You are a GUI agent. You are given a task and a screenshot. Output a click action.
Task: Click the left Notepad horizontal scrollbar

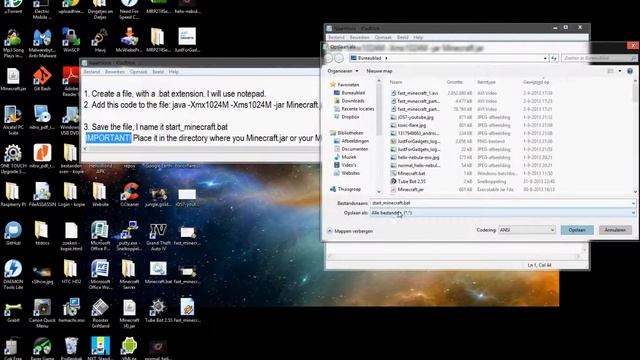click(x=202, y=149)
